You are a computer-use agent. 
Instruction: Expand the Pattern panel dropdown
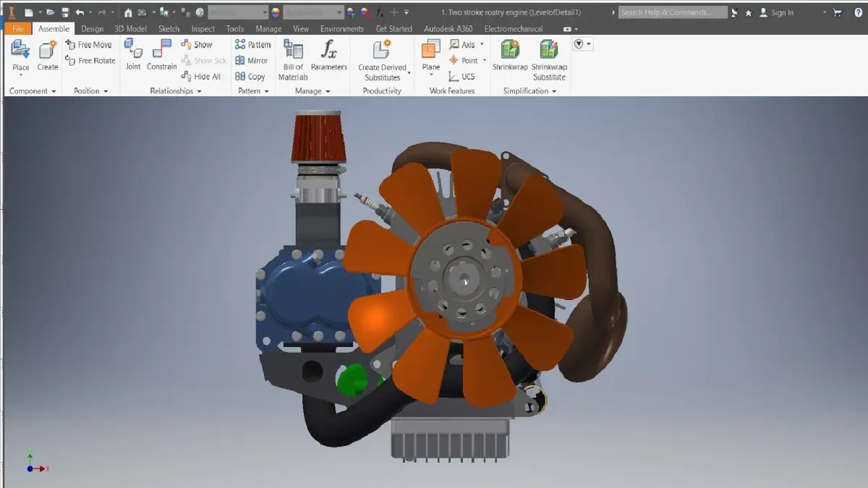pos(266,92)
